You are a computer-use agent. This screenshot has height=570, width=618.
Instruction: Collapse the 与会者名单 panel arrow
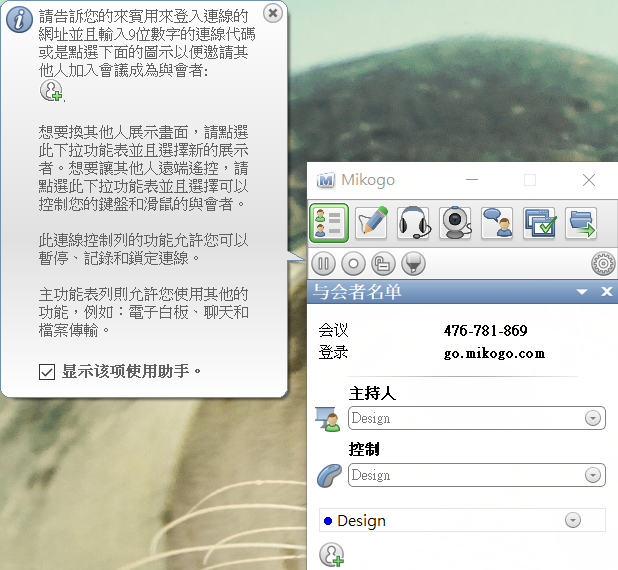[x=582, y=292]
